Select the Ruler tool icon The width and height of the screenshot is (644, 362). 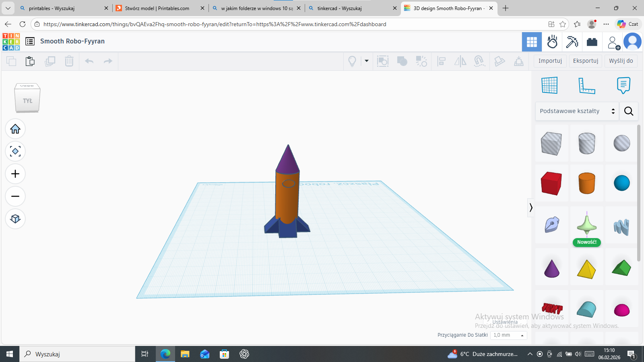586,85
